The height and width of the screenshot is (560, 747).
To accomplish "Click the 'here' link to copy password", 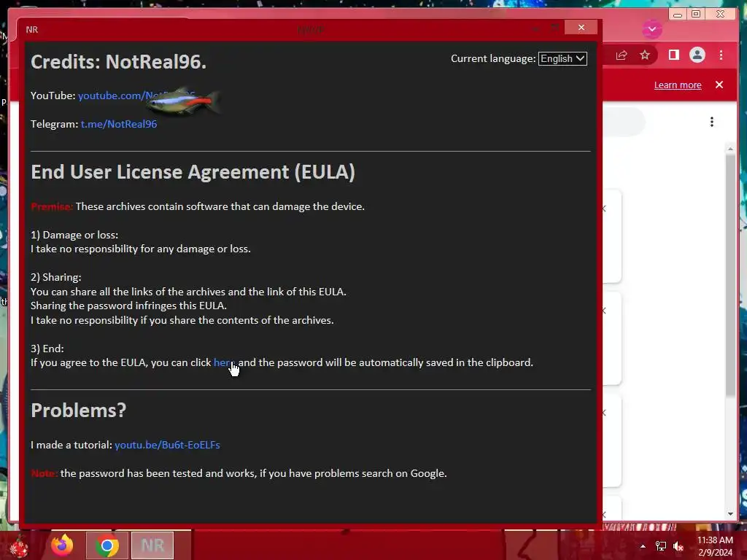I will (222, 362).
